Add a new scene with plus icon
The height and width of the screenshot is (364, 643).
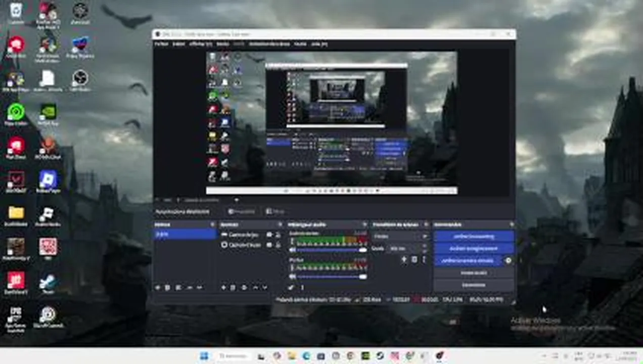click(157, 288)
